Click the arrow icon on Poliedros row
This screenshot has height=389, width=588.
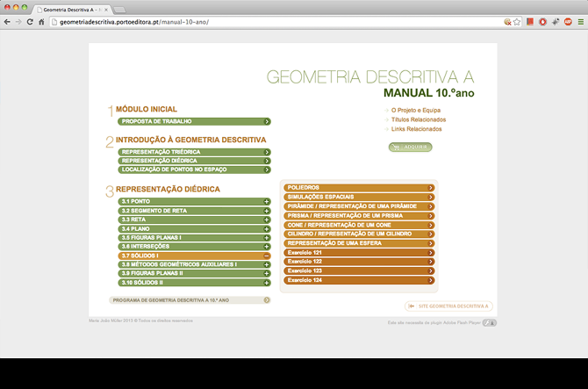point(431,187)
